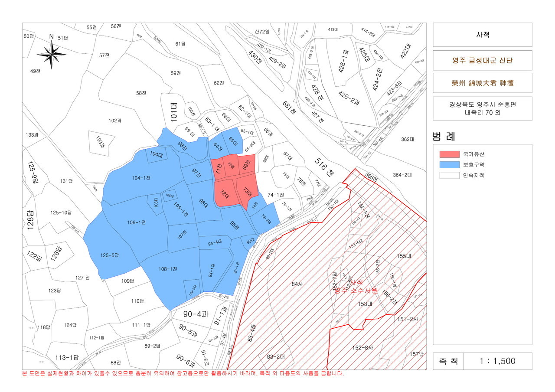This screenshot has height=392, width=555.
Task: Select red parcel 72대 on the map
Action: (x=225, y=193)
